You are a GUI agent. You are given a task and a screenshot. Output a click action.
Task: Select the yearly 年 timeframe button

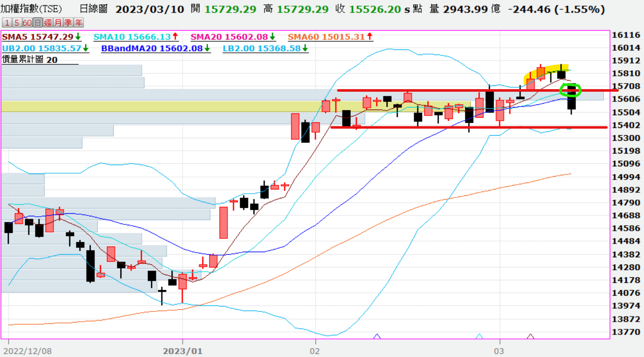[78, 23]
